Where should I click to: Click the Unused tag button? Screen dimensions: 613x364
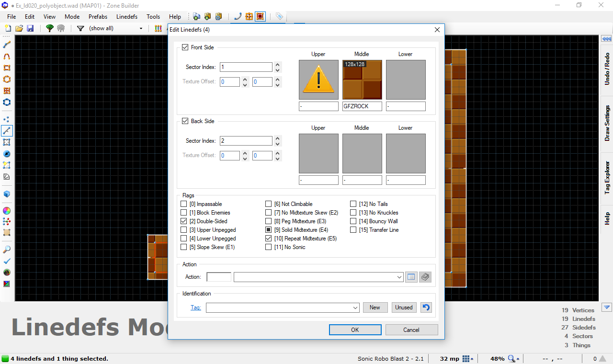[x=404, y=307]
